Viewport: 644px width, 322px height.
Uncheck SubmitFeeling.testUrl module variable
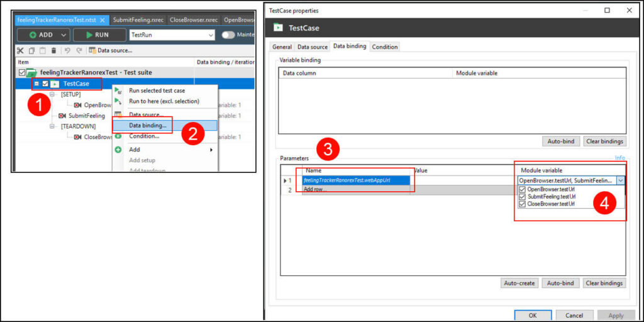(523, 197)
